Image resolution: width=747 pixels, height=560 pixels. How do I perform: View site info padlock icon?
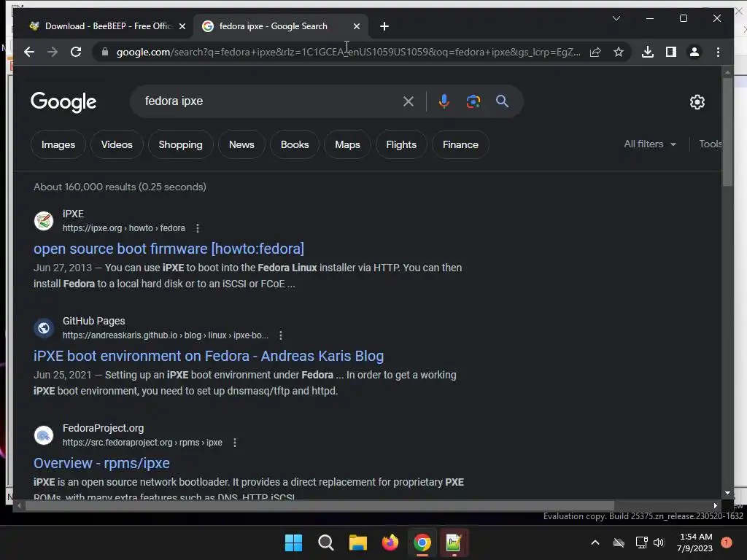[x=105, y=52]
